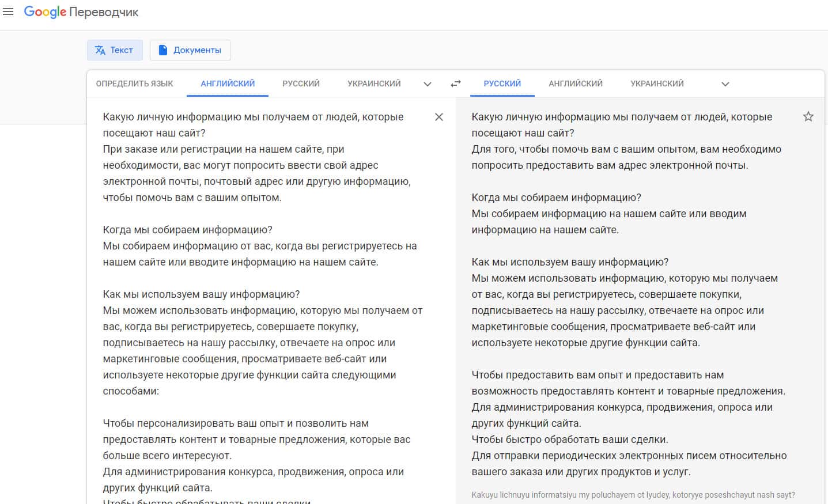This screenshot has width=828, height=504.
Task: Switch to Текст translation mode
Action: (114, 50)
